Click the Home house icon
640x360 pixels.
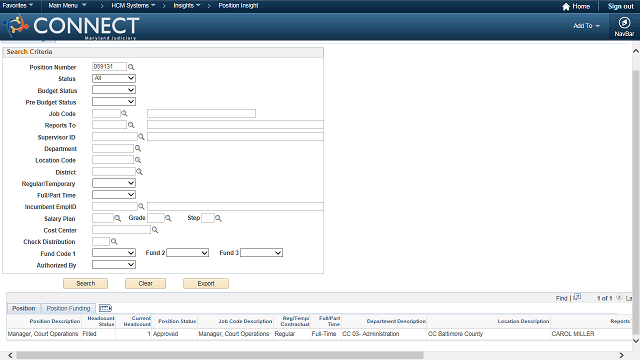click(566, 7)
